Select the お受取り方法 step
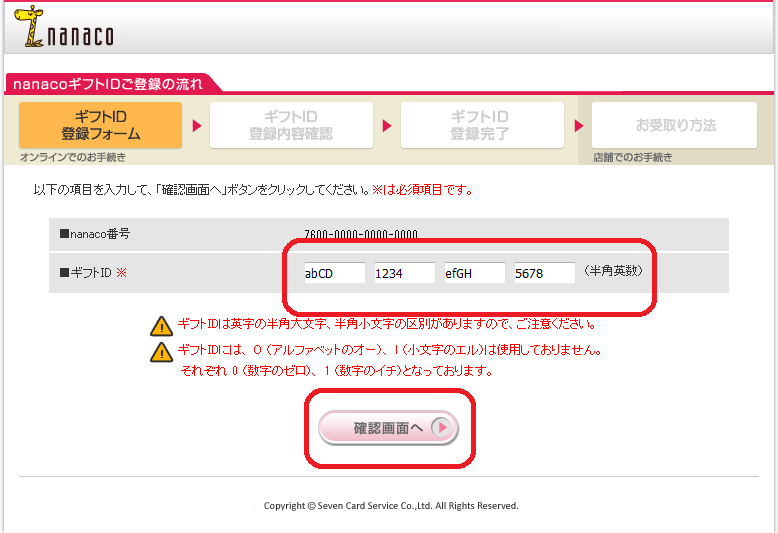Image resolution: width=778 pixels, height=533 pixels. click(x=675, y=125)
